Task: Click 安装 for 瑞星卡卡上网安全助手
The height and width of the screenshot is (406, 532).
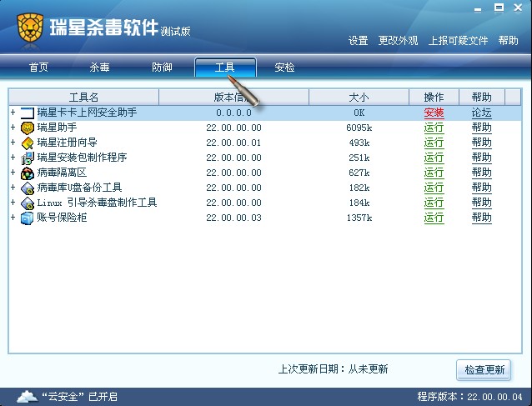Action: [434, 113]
